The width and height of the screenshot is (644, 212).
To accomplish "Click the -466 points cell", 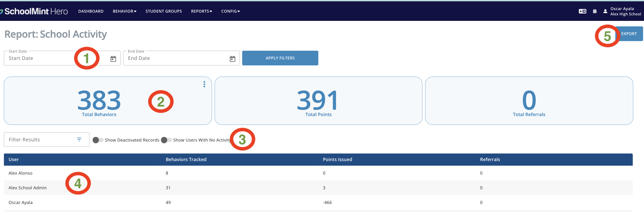I will click(x=327, y=203).
